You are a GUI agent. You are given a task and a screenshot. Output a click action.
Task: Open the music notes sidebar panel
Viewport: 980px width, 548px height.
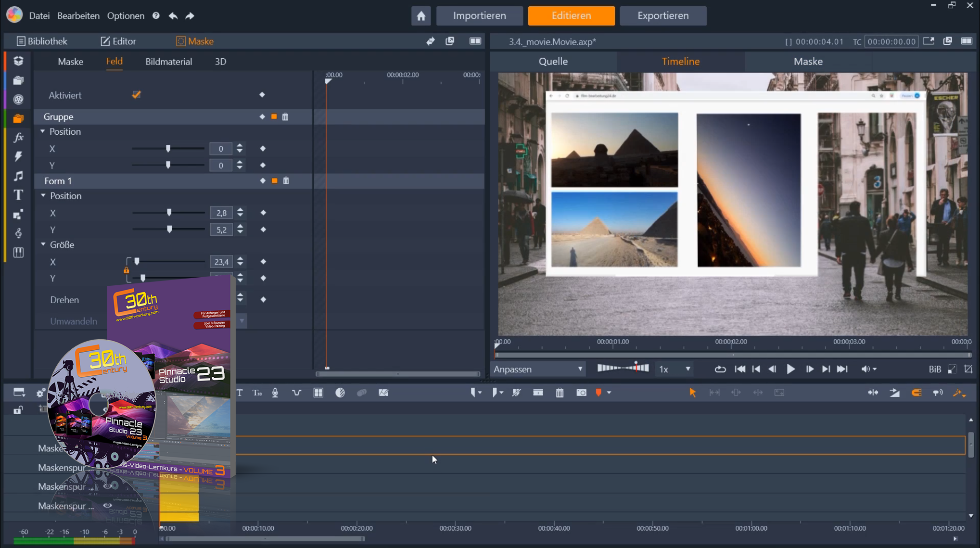tap(18, 176)
